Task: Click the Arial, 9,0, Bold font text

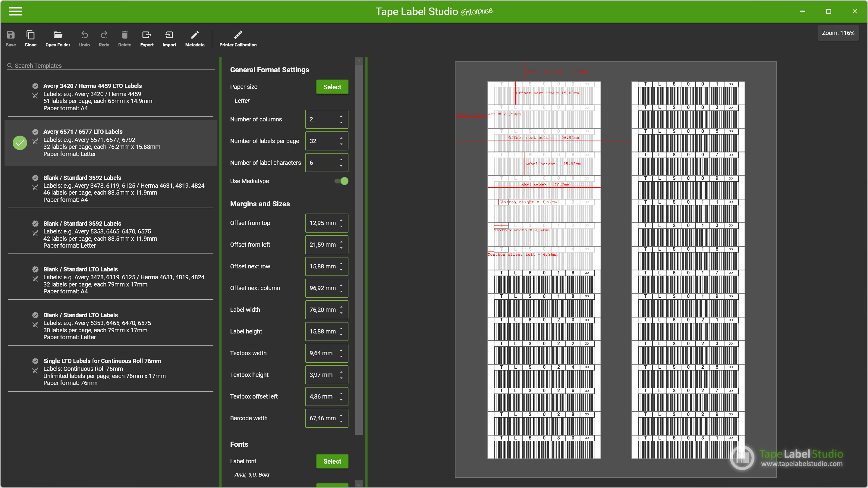Action: pos(252,475)
